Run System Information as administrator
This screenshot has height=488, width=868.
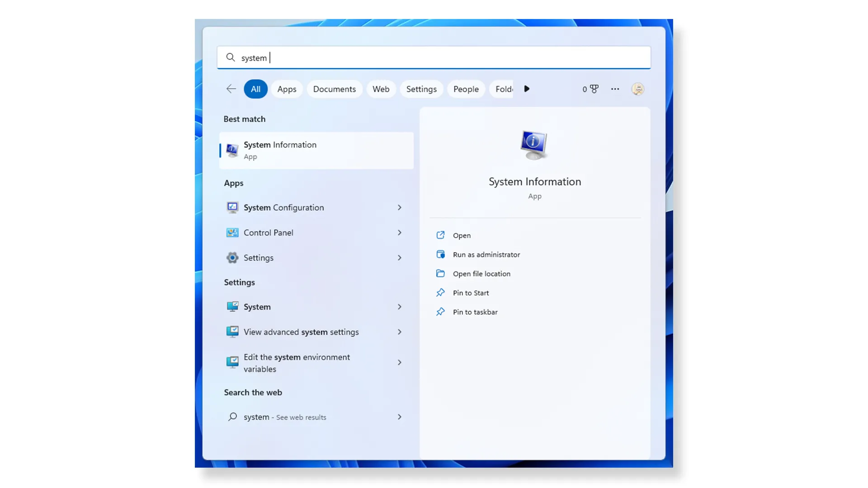coord(486,255)
